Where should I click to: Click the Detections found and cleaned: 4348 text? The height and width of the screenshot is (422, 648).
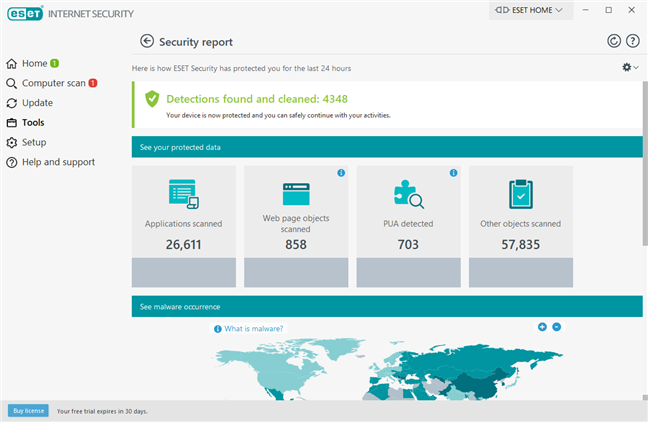click(257, 99)
